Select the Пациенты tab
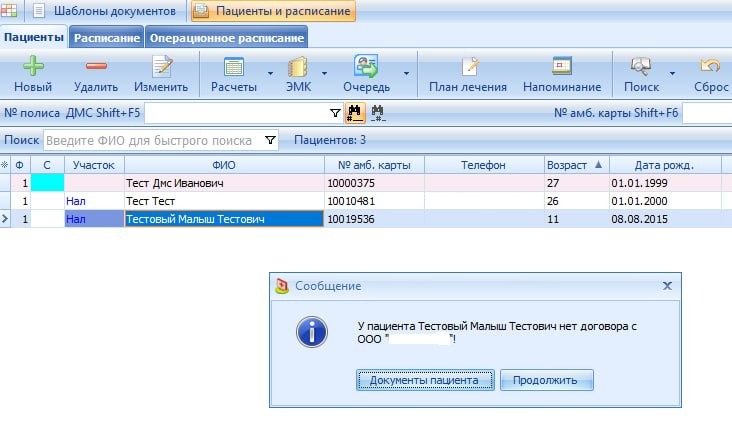The height and width of the screenshot is (421, 732). click(x=34, y=37)
